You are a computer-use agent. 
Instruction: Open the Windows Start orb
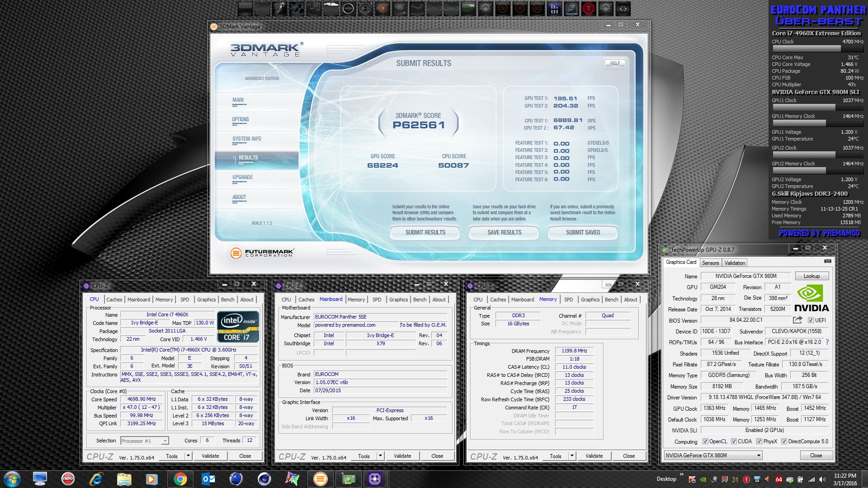click(x=12, y=479)
